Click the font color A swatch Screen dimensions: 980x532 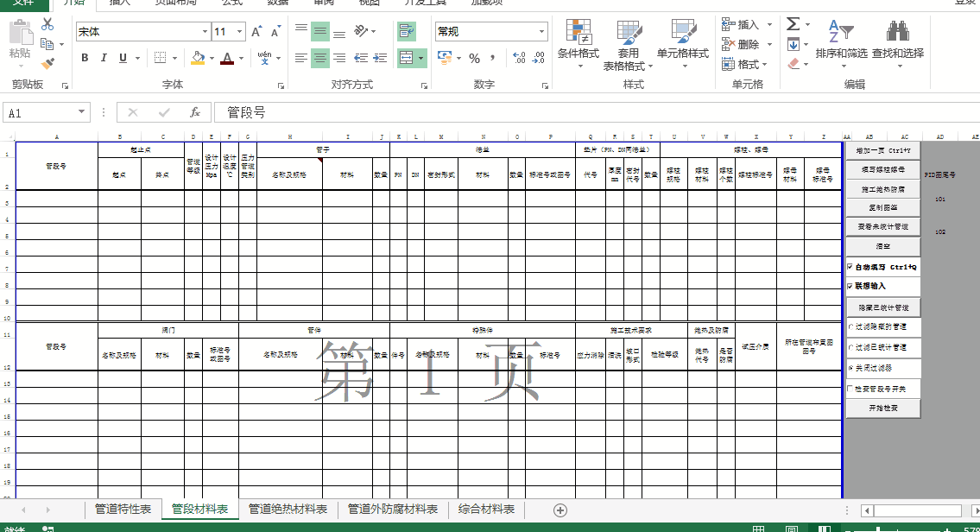(x=227, y=58)
